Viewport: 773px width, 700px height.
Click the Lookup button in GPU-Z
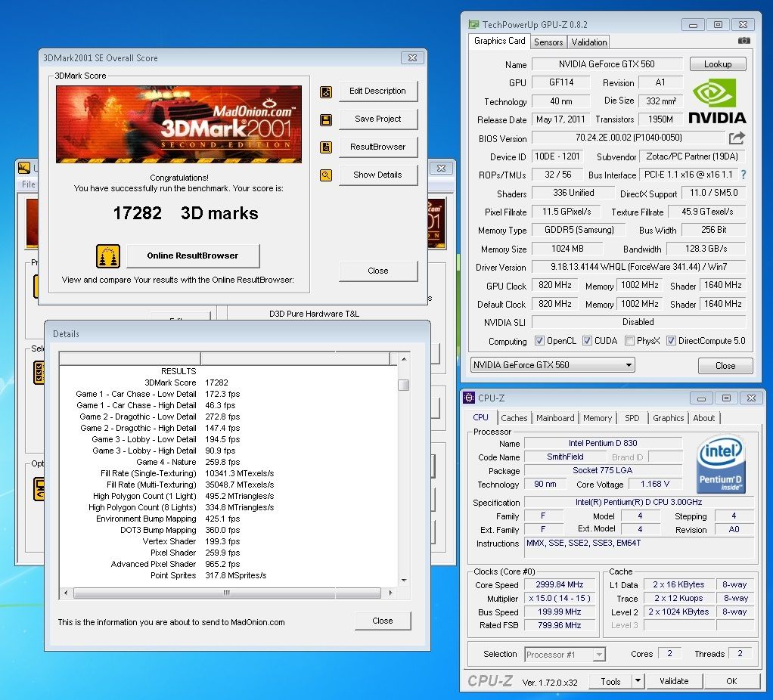718,64
